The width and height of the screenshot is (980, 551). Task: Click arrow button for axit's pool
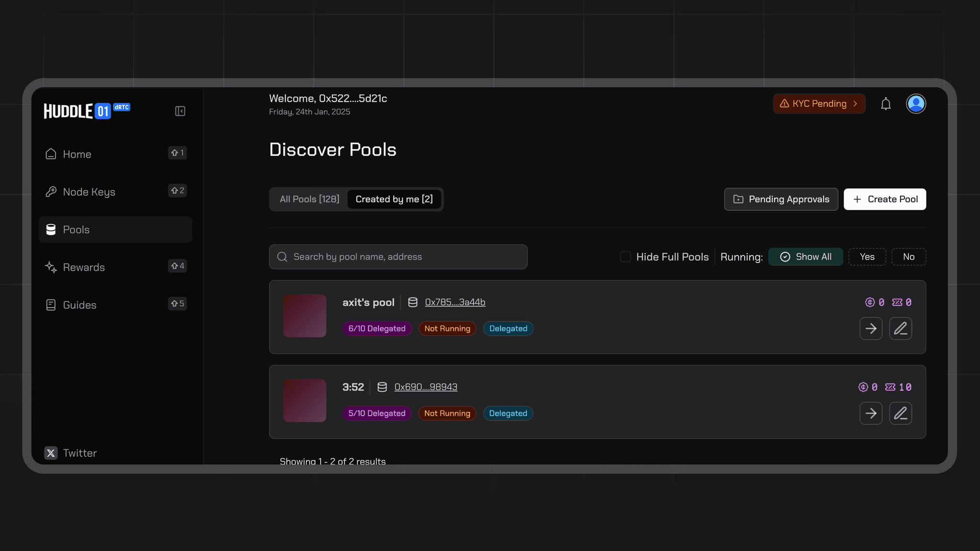(x=870, y=329)
